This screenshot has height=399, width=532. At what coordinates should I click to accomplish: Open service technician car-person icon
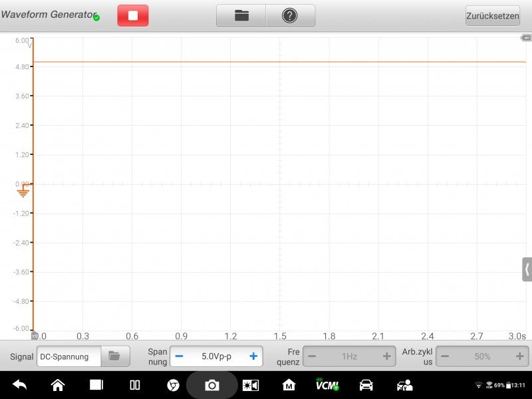point(404,385)
